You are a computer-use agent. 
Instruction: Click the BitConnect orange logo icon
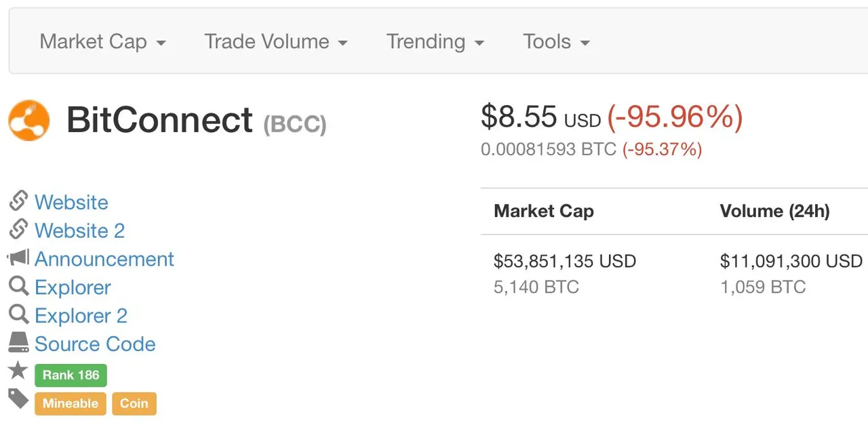click(x=28, y=121)
